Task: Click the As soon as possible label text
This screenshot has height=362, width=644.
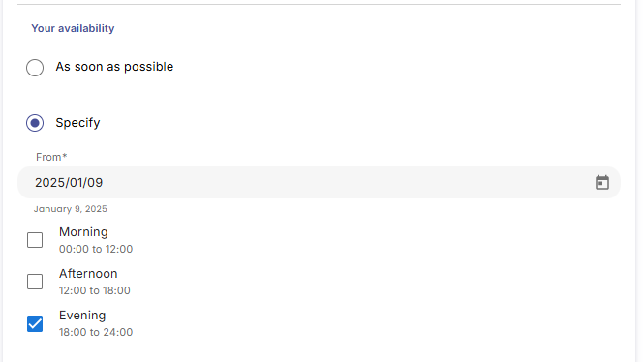Action: (x=114, y=67)
